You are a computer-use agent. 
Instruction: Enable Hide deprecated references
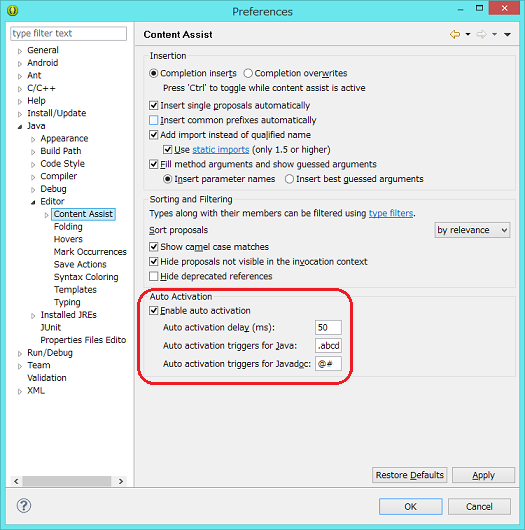pyautogui.click(x=153, y=276)
